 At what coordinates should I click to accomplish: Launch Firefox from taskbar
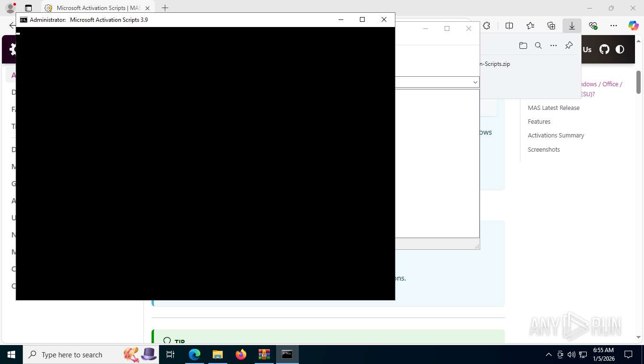pyautogui.click(x=241, y=355)
